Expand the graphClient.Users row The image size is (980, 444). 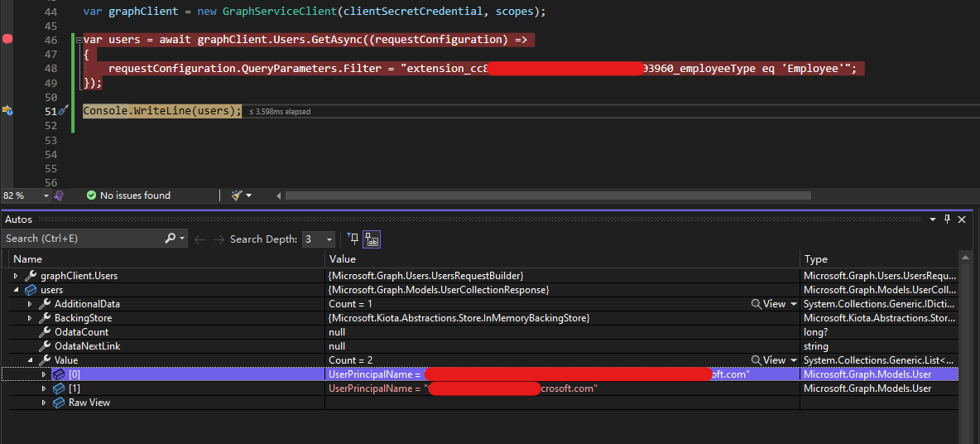click(16, 276)
